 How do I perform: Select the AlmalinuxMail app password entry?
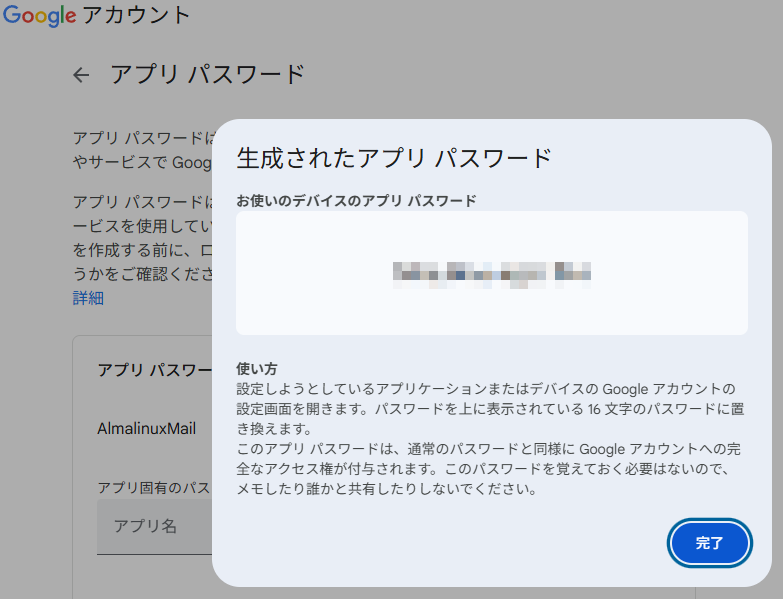pos(146,428)
